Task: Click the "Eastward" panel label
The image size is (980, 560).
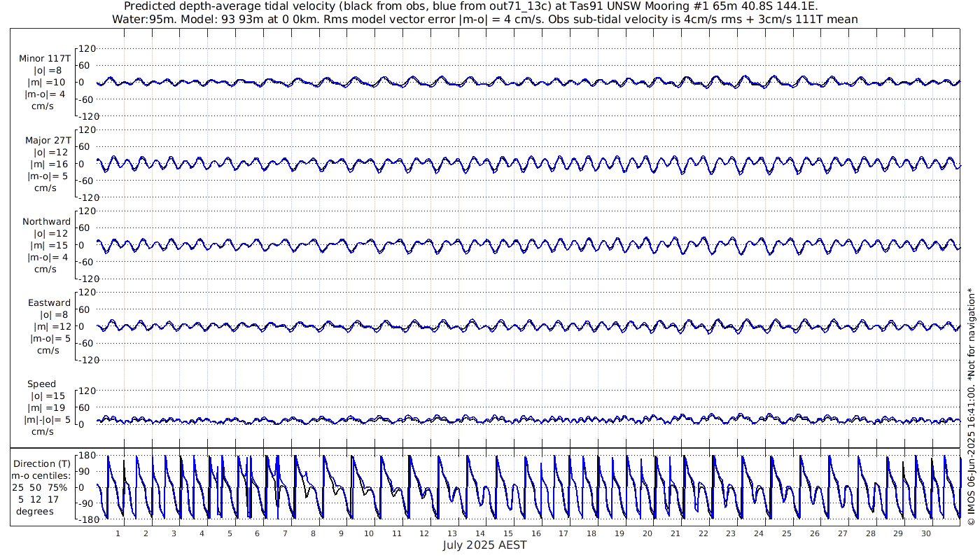Action: [49, 302]
